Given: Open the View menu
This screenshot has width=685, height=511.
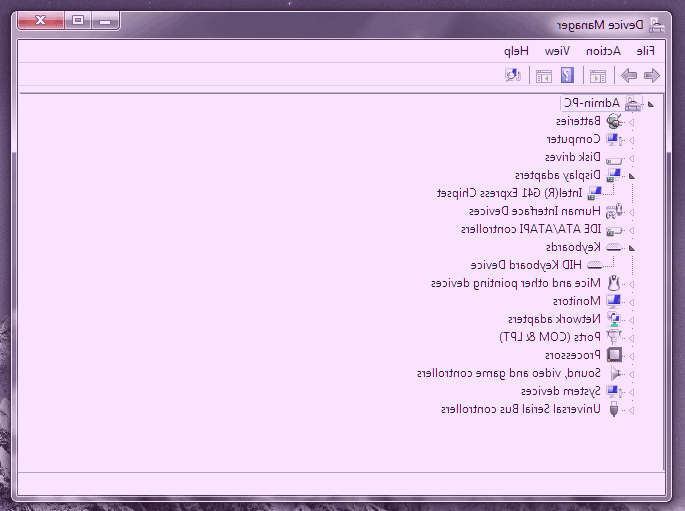Looking at the screenshot, I should click(557, 51).
